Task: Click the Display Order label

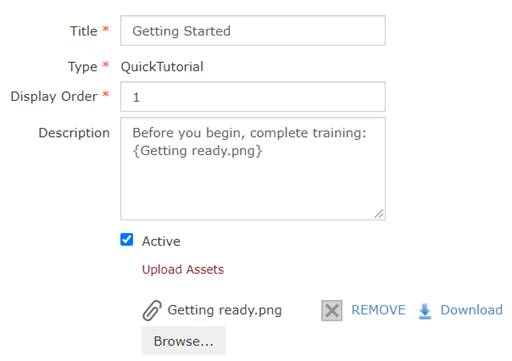Action: click(x=54, y=96)
